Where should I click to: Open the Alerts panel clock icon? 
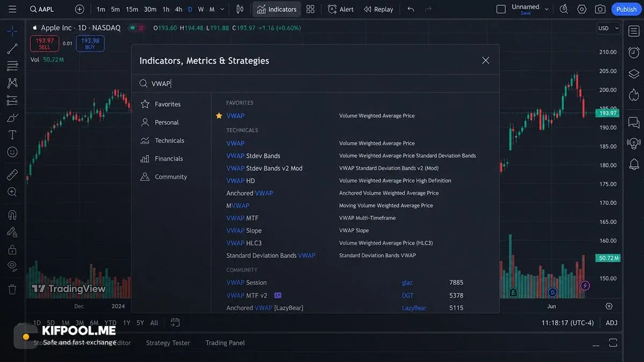point(634,52)
